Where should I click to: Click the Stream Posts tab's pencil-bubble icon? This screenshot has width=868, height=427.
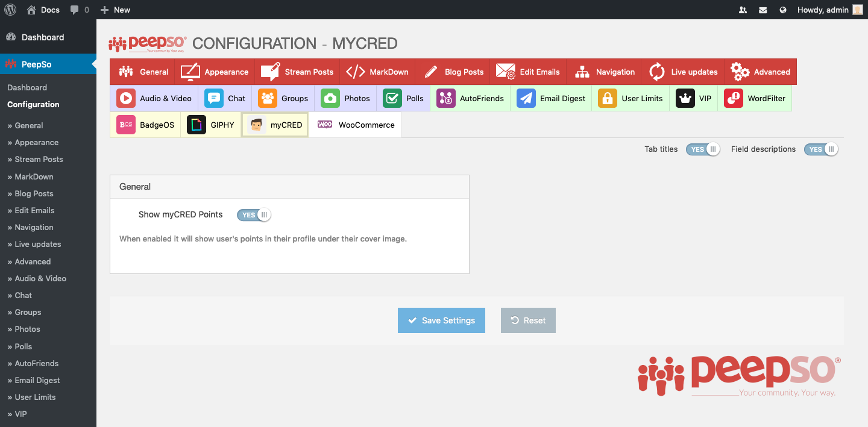pos(270,72)
